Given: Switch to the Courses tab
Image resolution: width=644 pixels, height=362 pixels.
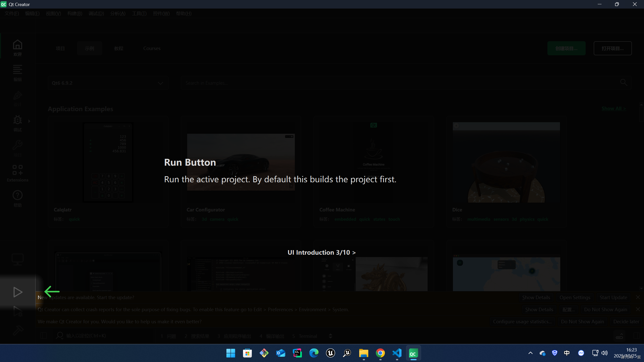Looking at the screenshot, I should click(x=152, y=48).
